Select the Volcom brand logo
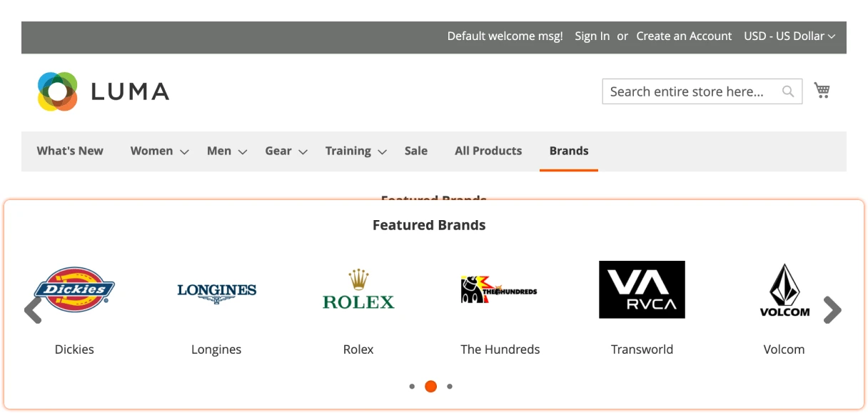Viewport: 868px width, 413px height. coord(784,289)
